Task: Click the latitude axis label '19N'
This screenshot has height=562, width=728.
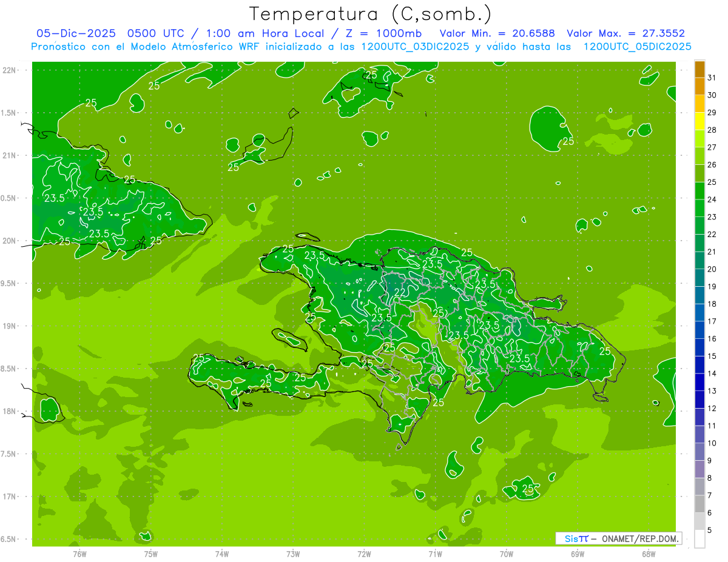Action: coord(10,326)
